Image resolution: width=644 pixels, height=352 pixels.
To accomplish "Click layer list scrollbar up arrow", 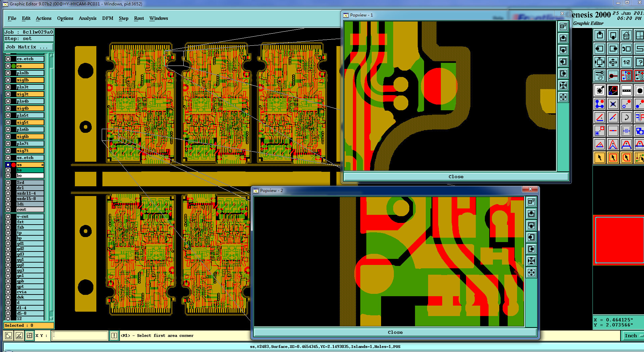I will coord(51,55).
